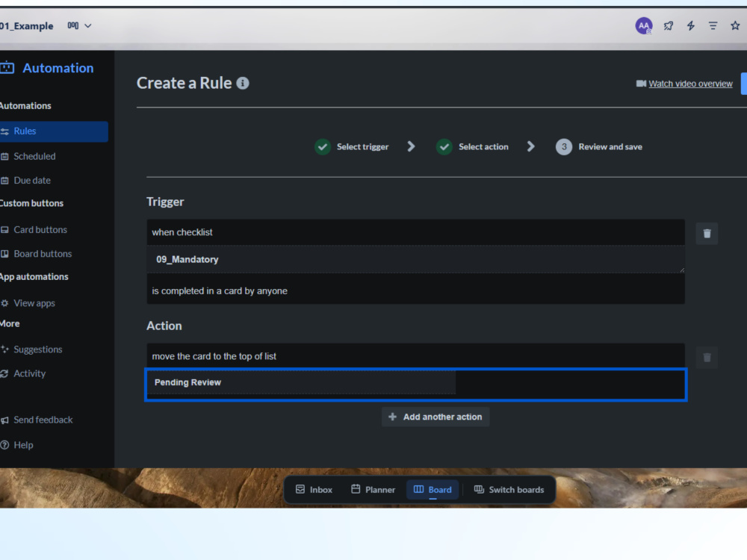This screenshot has height=560, width=747.
Task: Open View apps
Action: (34, 303)
